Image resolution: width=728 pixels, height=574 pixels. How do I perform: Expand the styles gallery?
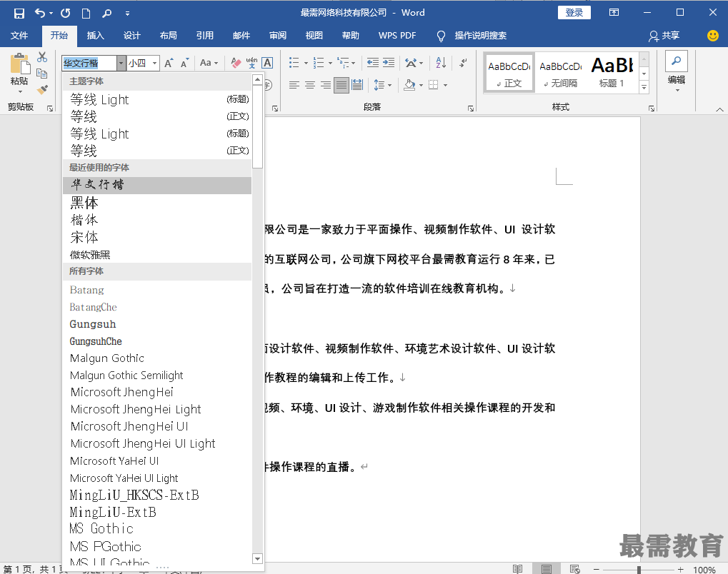tap(644, 87)
